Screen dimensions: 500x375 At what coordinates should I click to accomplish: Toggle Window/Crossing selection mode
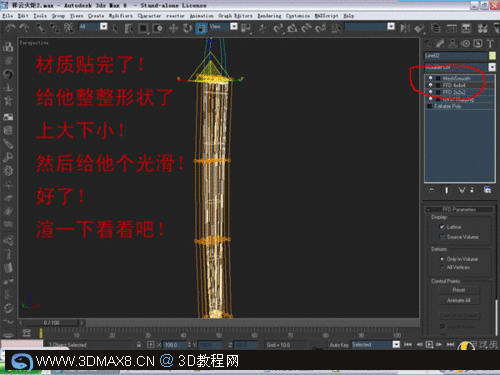157,28
